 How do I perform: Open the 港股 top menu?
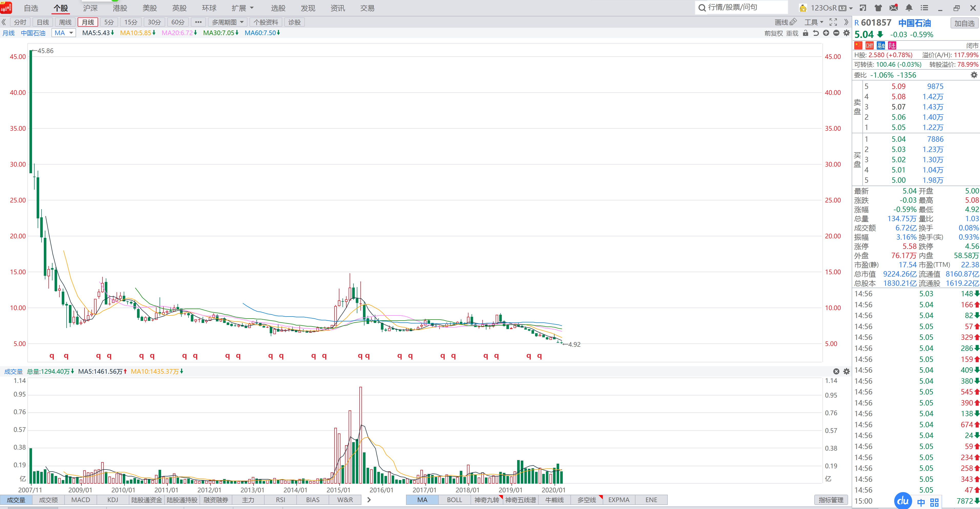[x=120, y=8]
